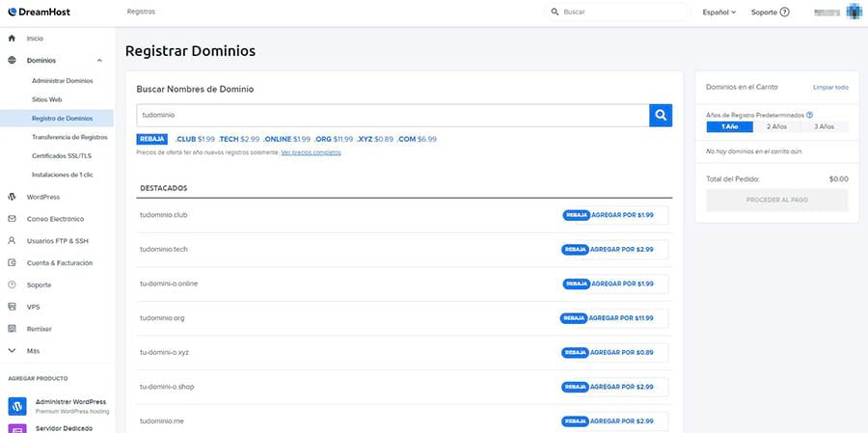868x433 pixels.
Task: Click the blue domain search magnifier button
Action: [661, 116]
